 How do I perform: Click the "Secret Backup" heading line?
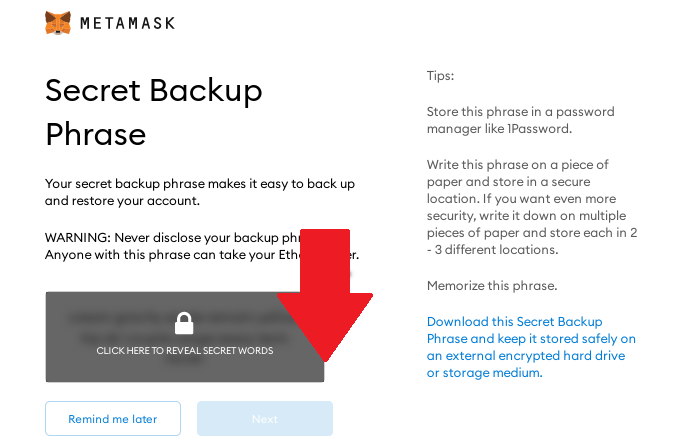pyautogui.click(x=153, y=91)
